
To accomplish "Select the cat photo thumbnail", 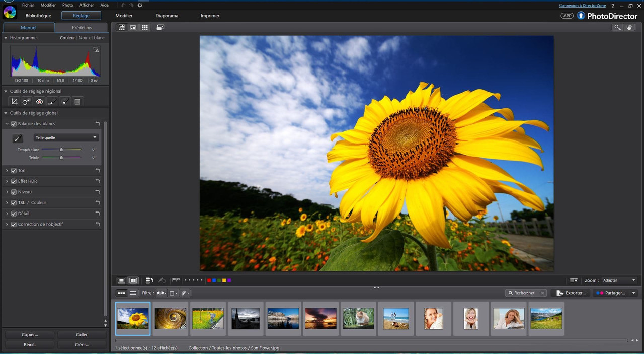I will [x=358, y=319].
